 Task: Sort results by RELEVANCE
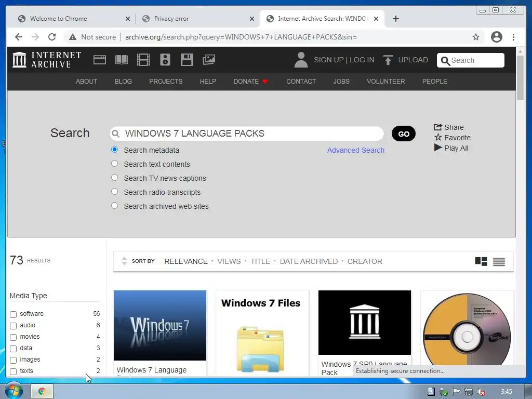(186, 261)
